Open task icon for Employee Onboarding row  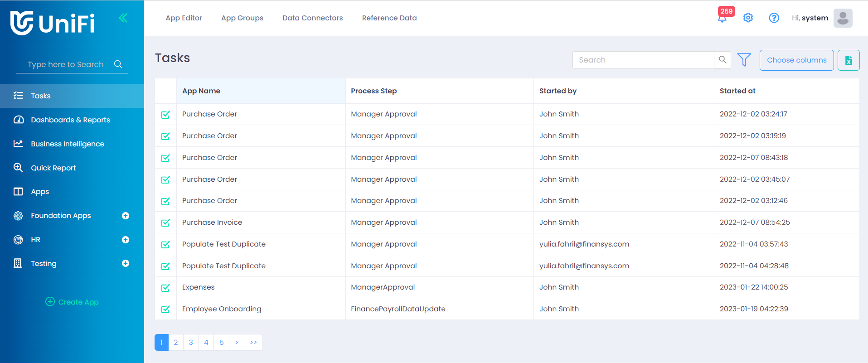point(165,310)
